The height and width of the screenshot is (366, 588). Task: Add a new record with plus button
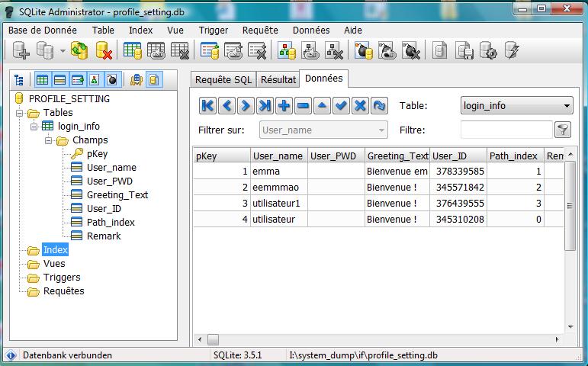tap(284, 106)
